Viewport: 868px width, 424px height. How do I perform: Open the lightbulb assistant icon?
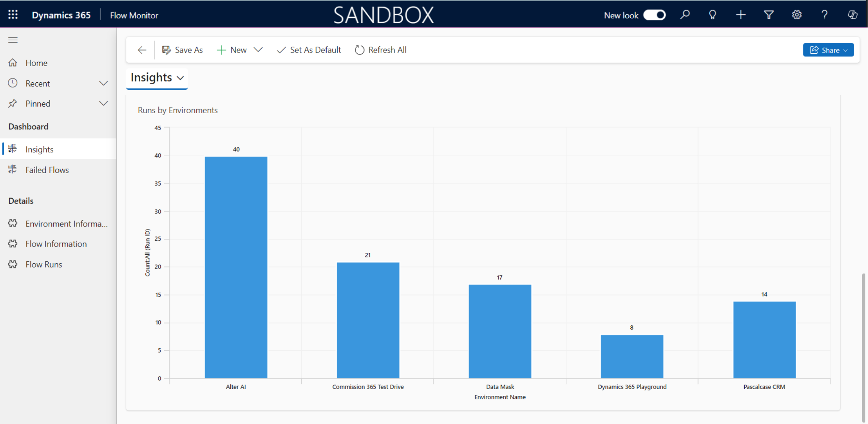713,15
